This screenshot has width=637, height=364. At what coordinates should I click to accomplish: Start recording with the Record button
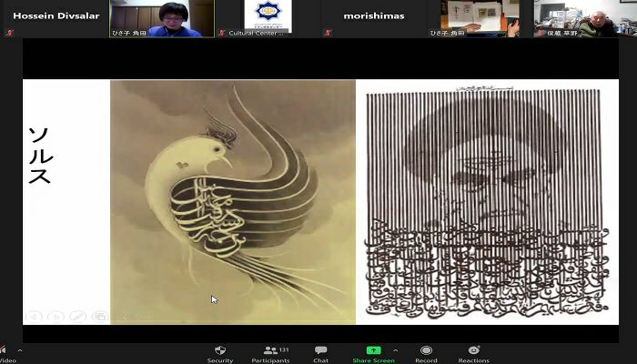point(426,351)
